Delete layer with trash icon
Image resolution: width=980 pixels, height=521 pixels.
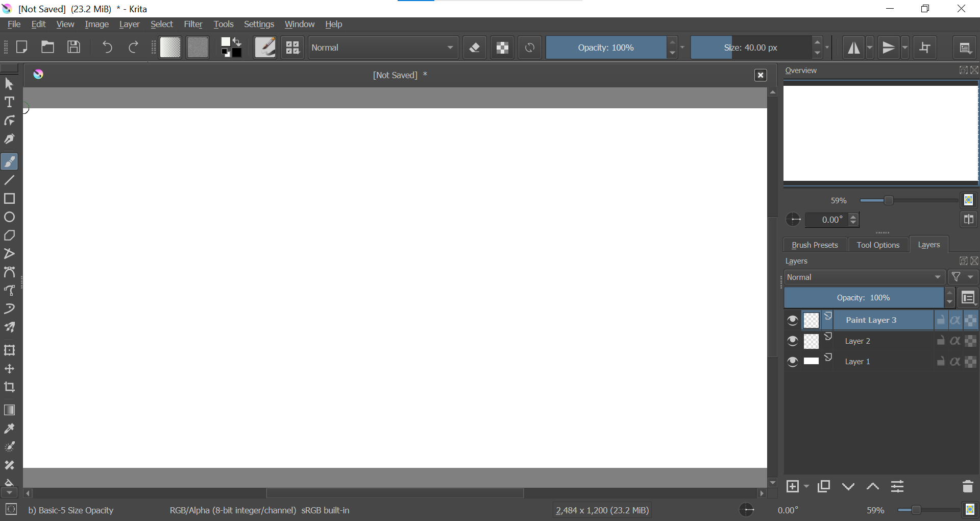tap(968, 486)
